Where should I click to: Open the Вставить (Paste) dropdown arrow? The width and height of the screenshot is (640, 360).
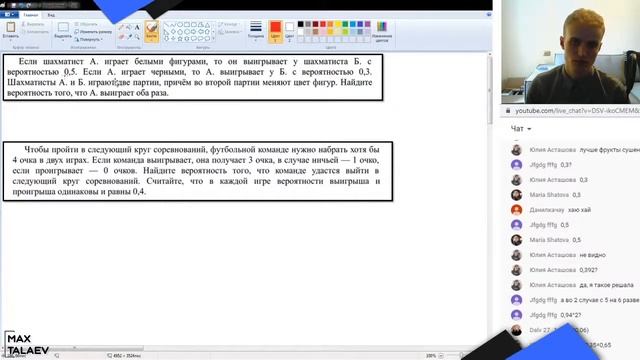coord(11,39)
